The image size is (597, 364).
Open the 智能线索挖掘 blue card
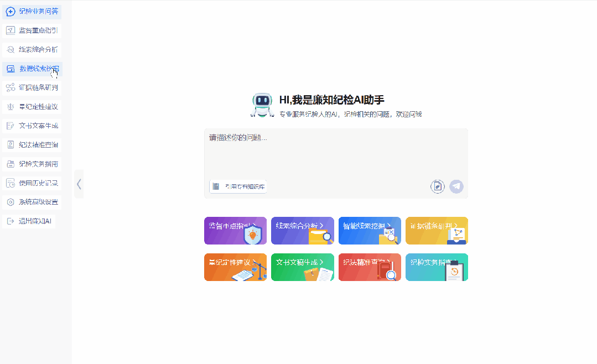point(369,231)
